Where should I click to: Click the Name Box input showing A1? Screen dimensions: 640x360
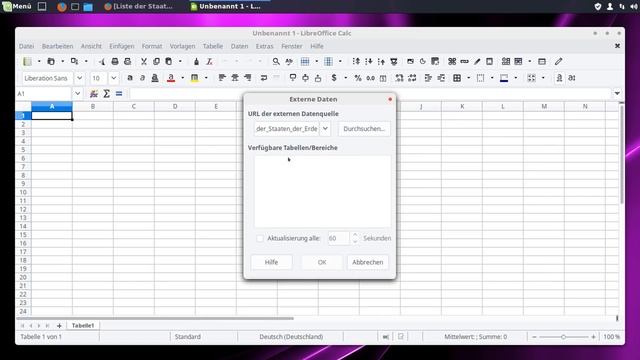tap(44, 94)
